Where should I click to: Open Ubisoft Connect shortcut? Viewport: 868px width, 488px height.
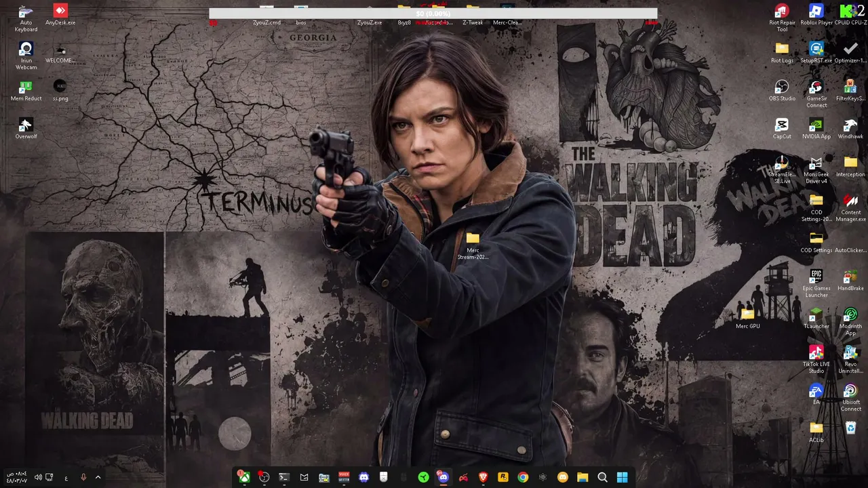click(x=850, y=398)
